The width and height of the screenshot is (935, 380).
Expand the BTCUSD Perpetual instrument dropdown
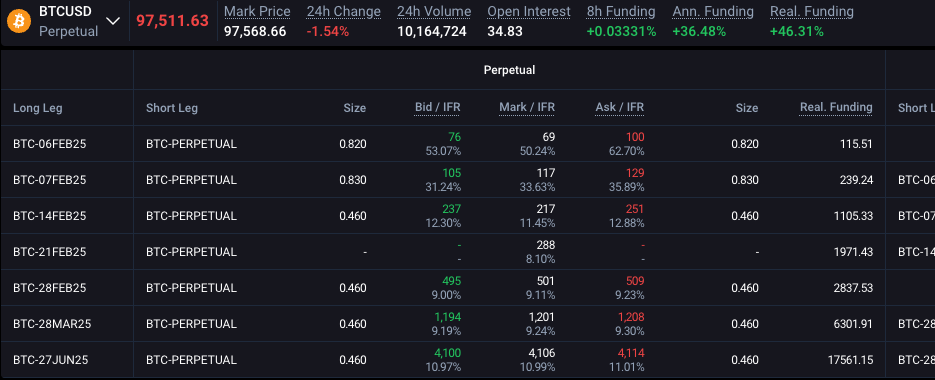coord(113,21)
